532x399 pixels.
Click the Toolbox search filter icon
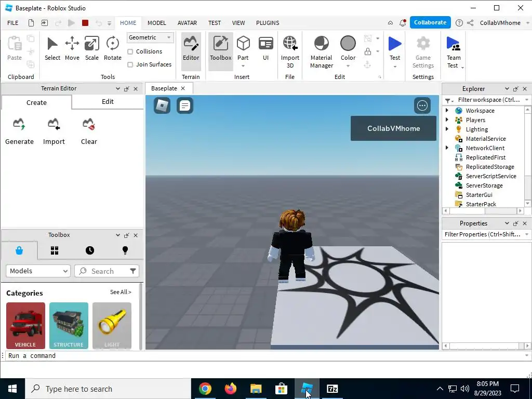pos(132,271)
